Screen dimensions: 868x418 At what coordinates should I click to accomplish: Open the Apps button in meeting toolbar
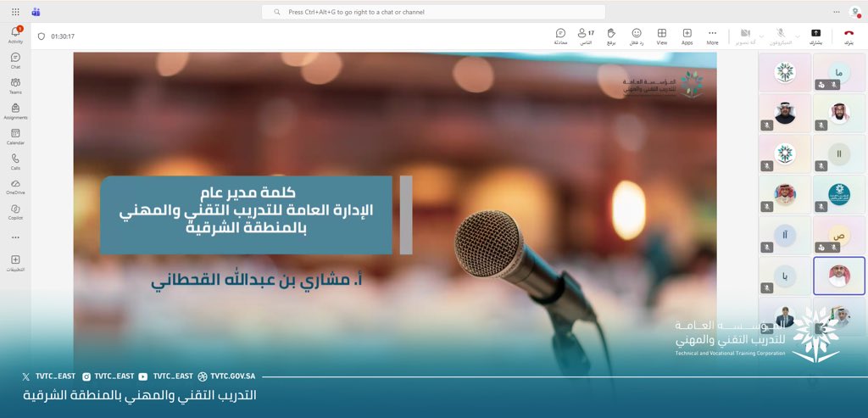687,36
